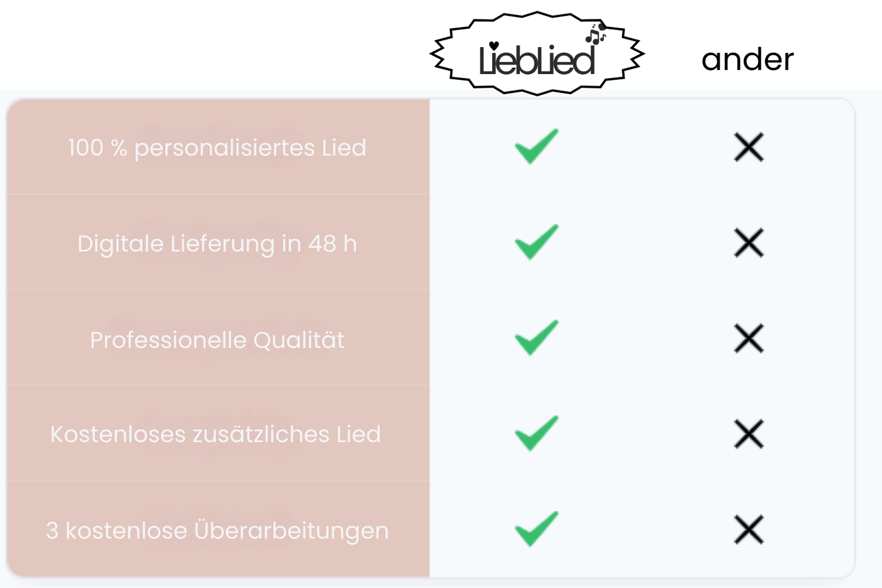
Task: Click the black X for Professionelle Qualität
Action: coord(749,339)
